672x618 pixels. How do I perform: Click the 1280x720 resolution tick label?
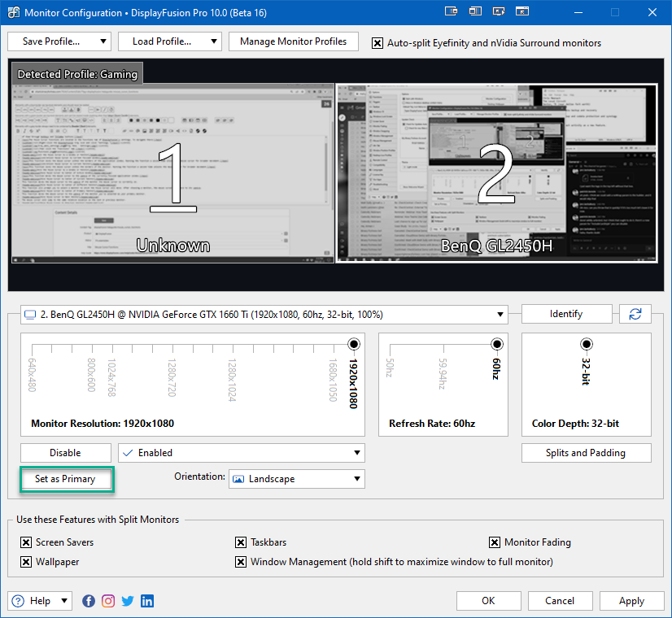172,377
